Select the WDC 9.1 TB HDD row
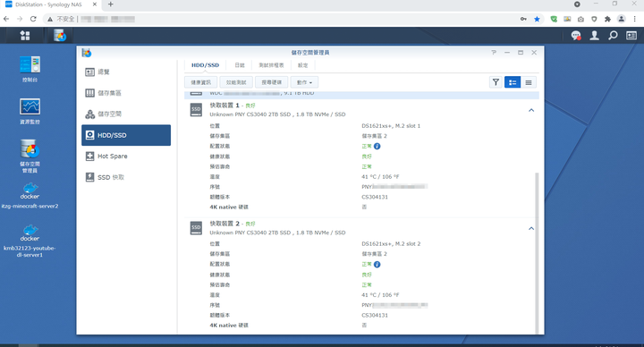The image size is (644, 347). (x=361, y=95)
